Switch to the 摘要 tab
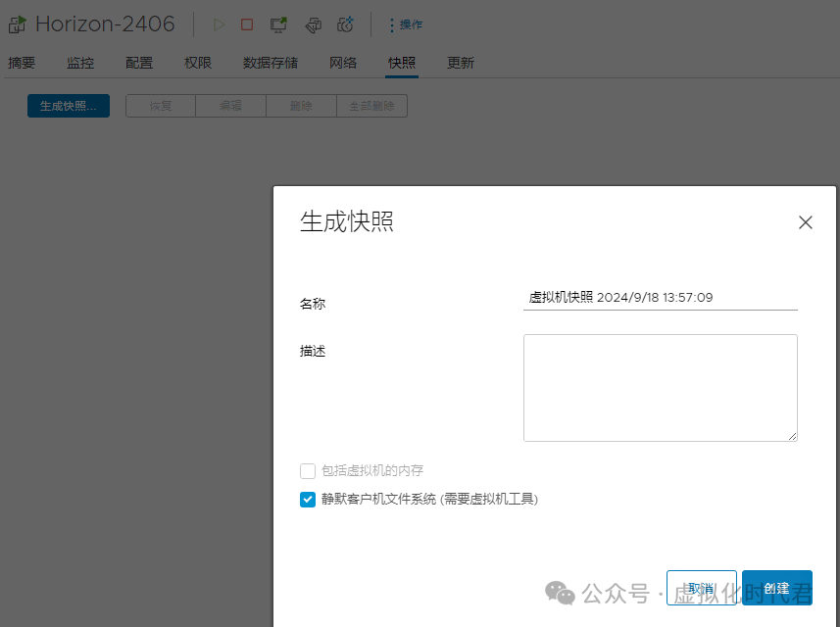The width and height of the screenshot is (840, 627). (22, 63)
